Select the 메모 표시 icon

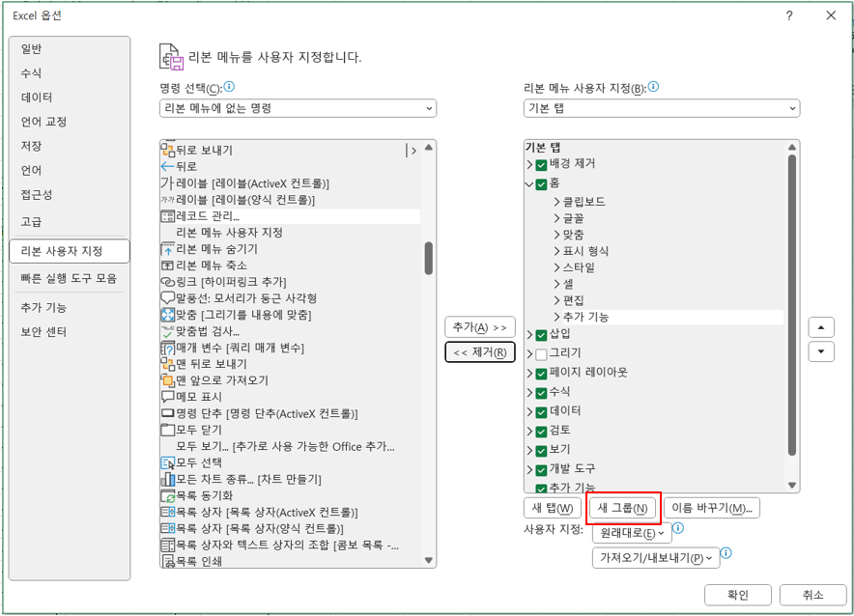coord(168,397)
